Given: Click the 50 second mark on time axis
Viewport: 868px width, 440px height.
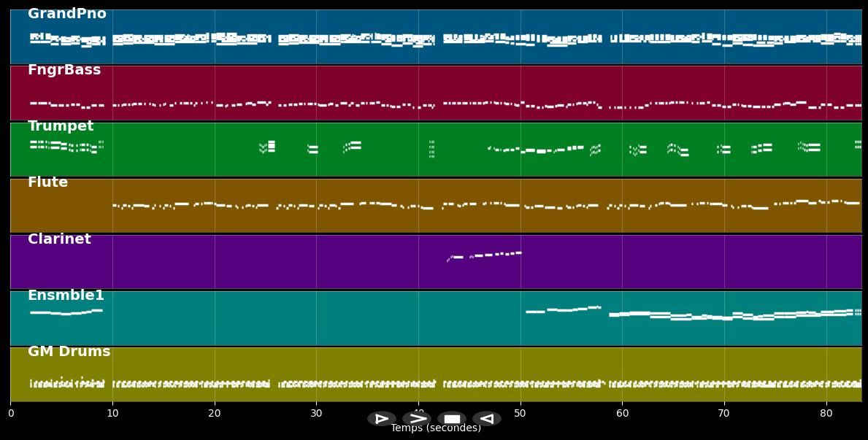Looking at the screenshot, I should point(521,414).
